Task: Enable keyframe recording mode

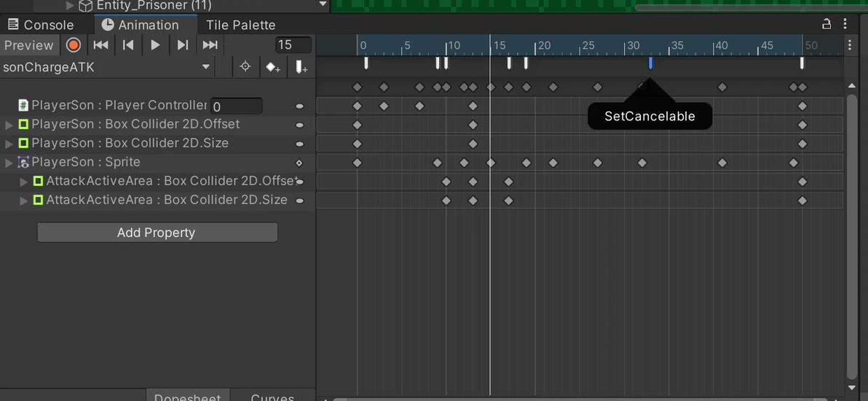Action: pyautogui.click(x=74, y=45)
